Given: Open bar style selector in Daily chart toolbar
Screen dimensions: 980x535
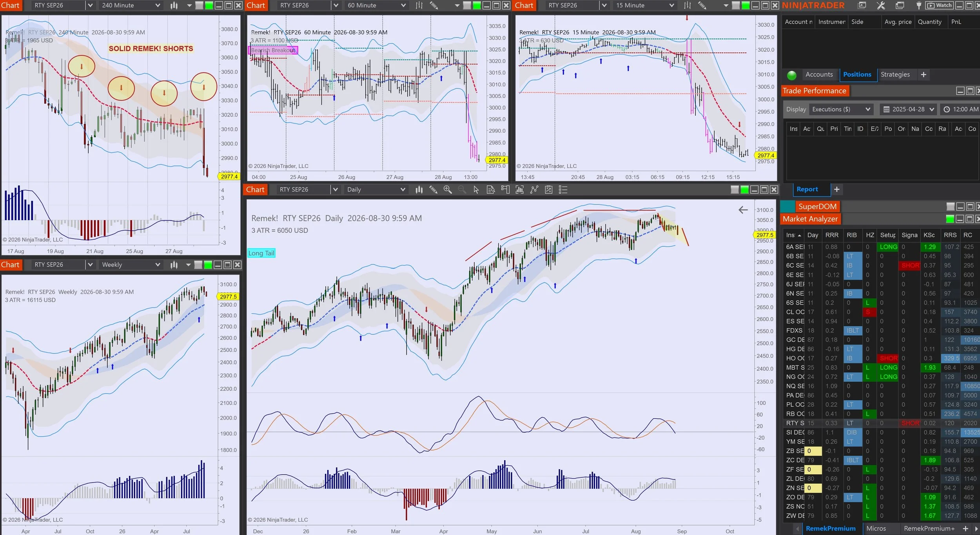Looking at the screenshot, I should click(419, 190).
